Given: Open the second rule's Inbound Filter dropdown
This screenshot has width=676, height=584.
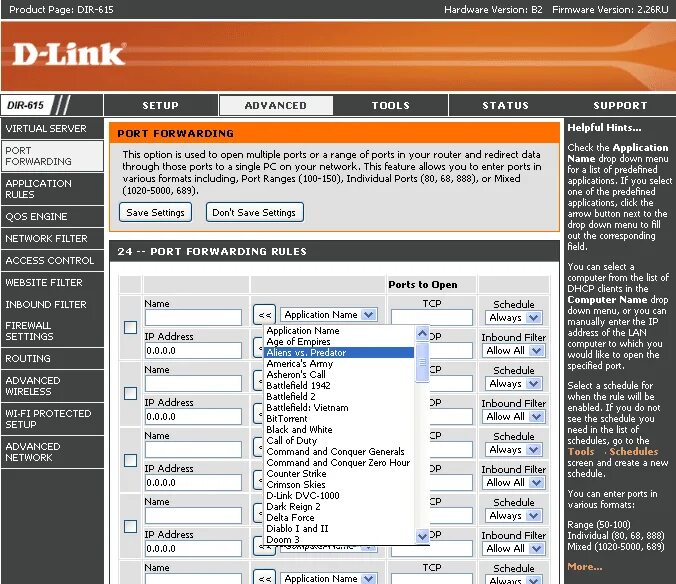Looking at the screenshot, I should click(x=514, y=416).
